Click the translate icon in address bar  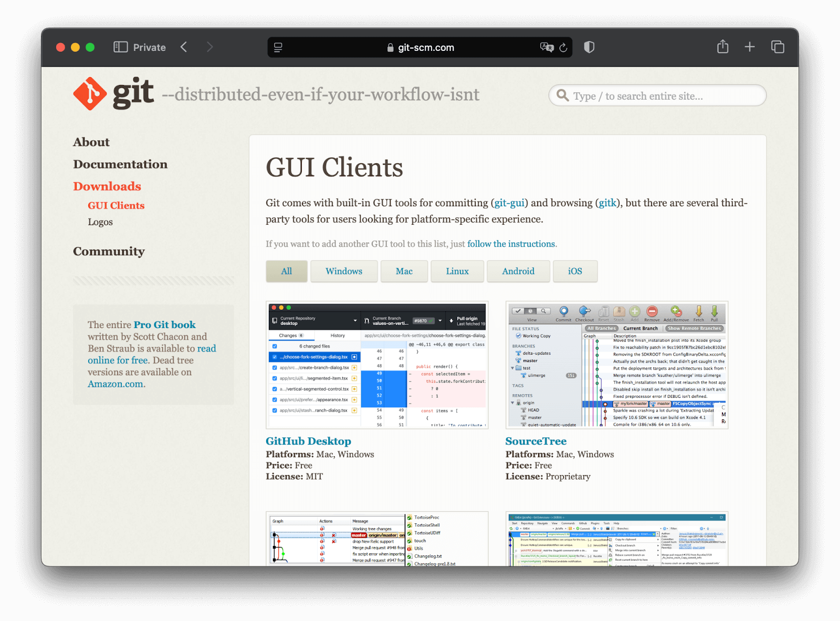(547, 47)
